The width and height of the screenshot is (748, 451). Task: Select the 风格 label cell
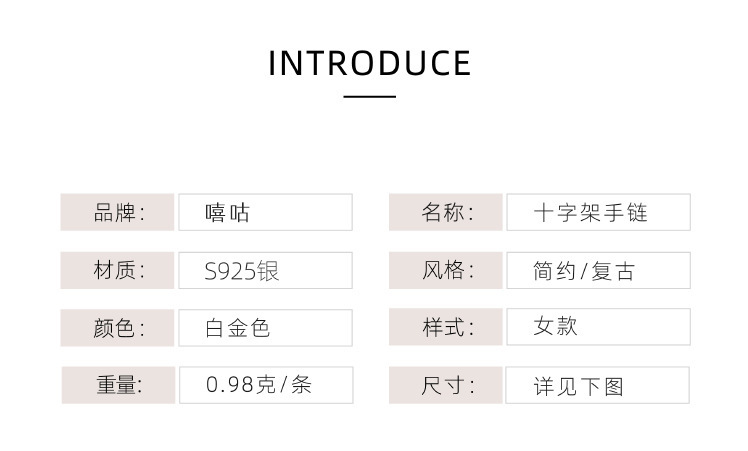[x=446, y=270]
